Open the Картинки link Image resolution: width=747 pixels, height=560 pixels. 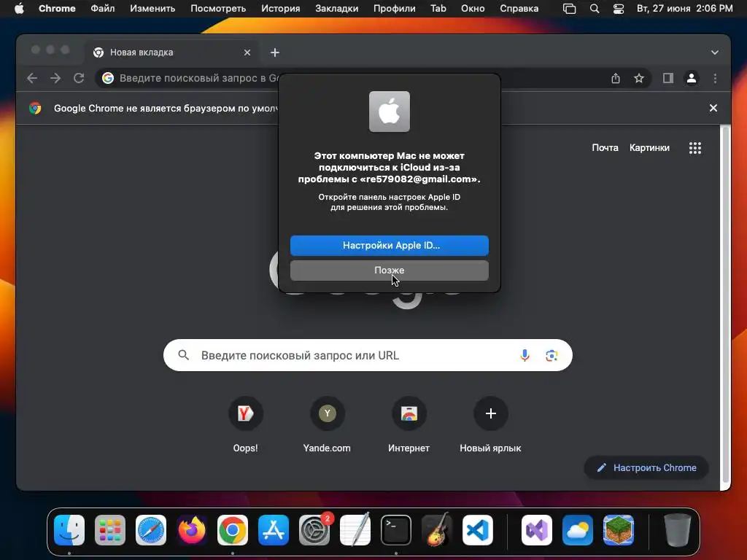click(x=649, y=148)
